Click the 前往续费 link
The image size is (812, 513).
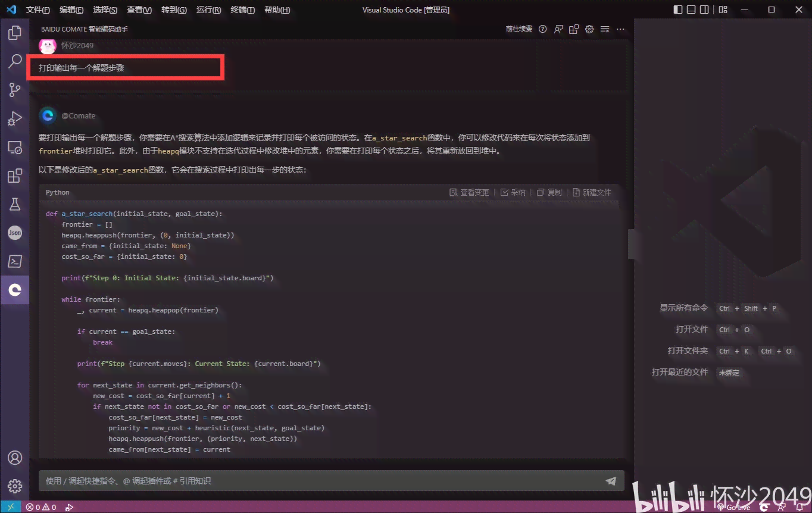coord(519,29)
